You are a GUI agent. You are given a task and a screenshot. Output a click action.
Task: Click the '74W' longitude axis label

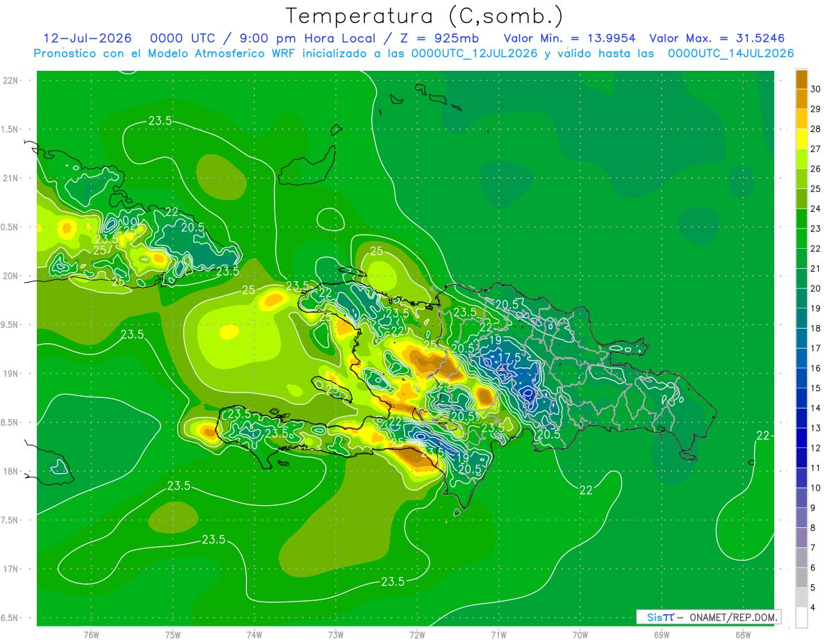(x=254, y=635)
